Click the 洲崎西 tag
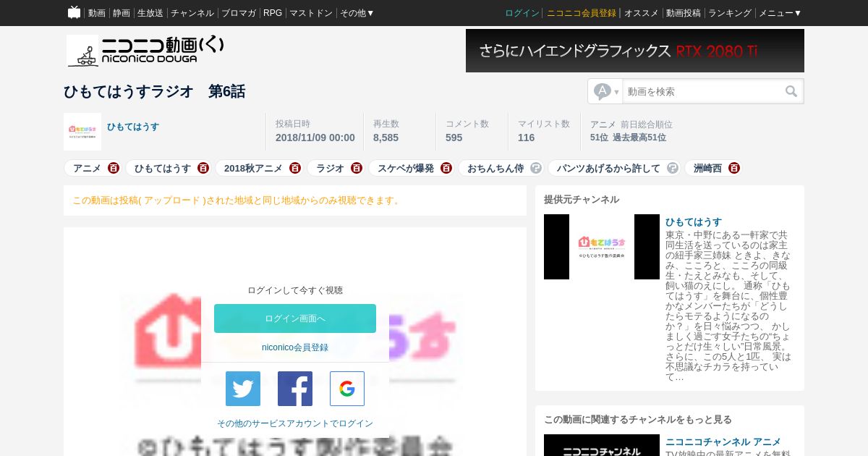 click(707, 168)
